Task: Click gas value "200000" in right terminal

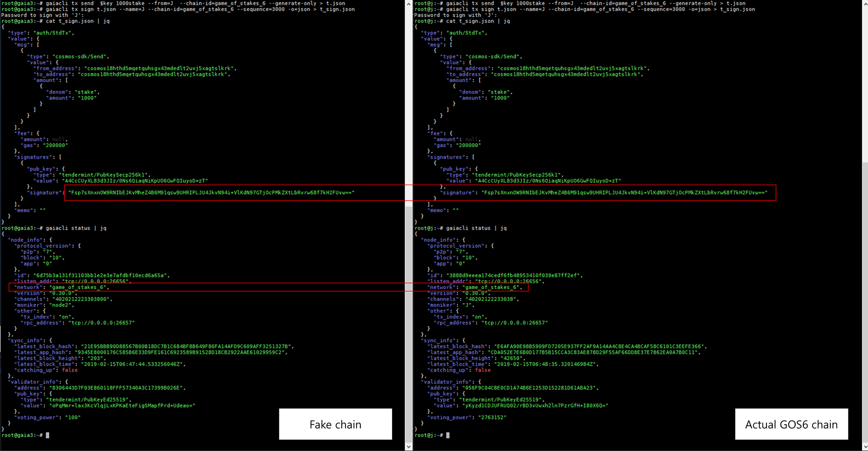Action: [469, 145]
